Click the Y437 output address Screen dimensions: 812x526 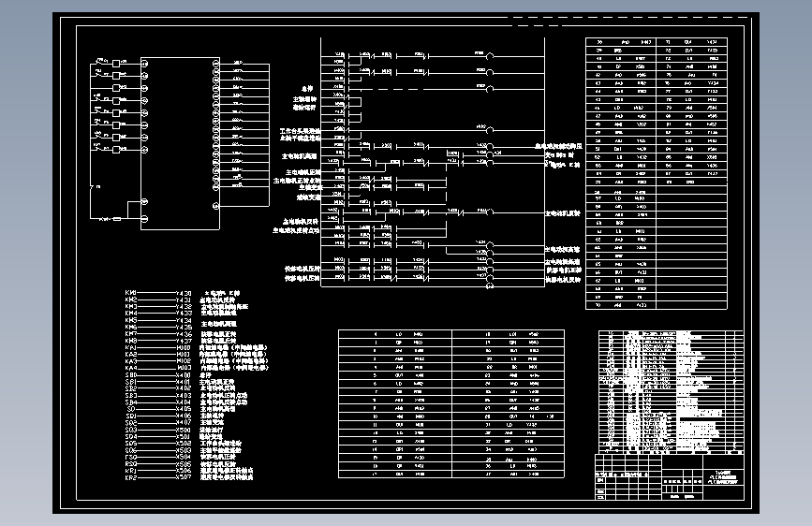184,341
